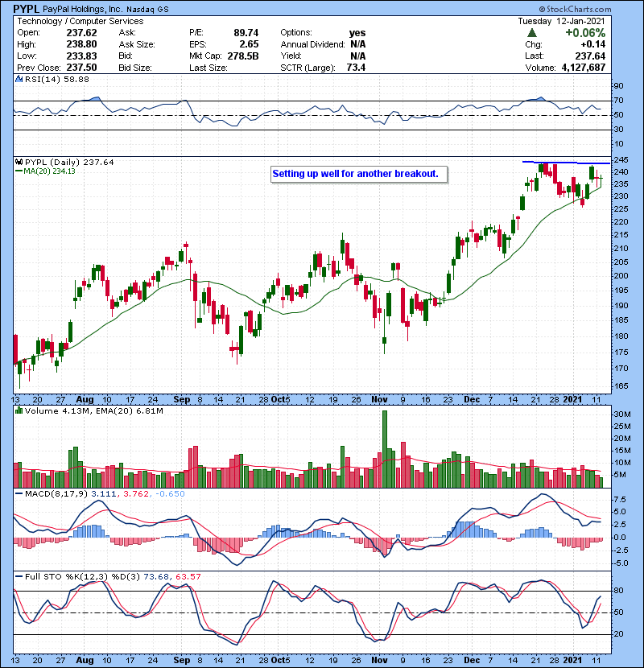Click the Dec label under the price chart
This screenshot has width=644, height=668.
pyautogui.click(x=472, y=400)
